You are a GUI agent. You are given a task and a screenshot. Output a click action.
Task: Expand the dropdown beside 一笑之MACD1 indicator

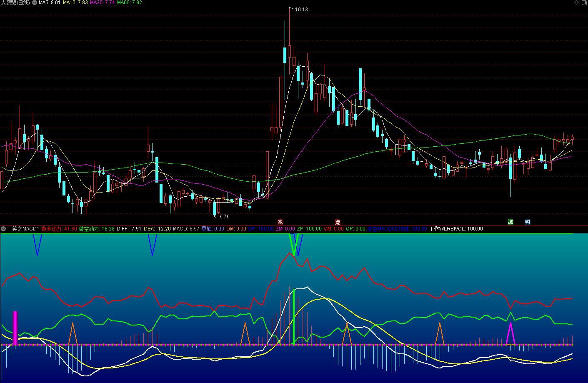[x=3, y=229]
